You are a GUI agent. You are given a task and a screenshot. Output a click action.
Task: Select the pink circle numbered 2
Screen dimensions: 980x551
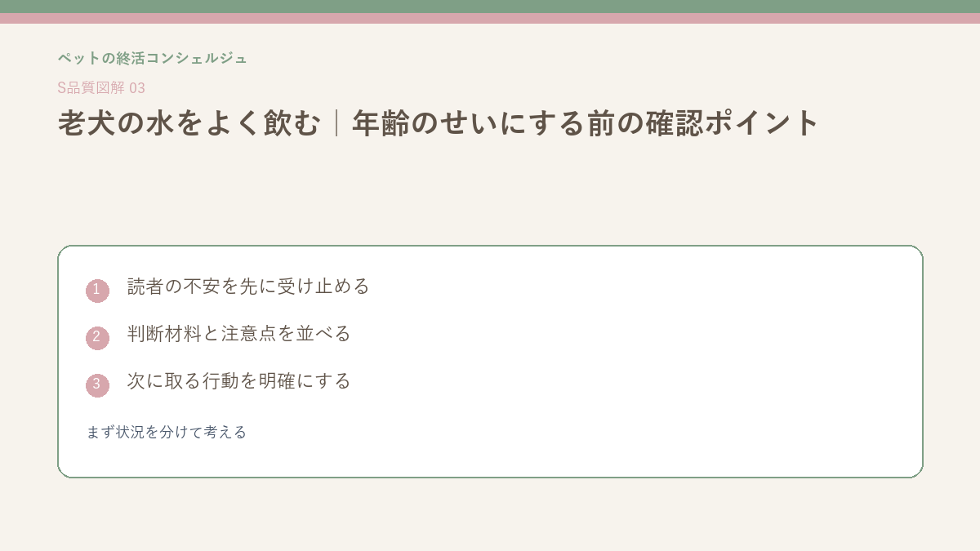click(x=97, y=338)
